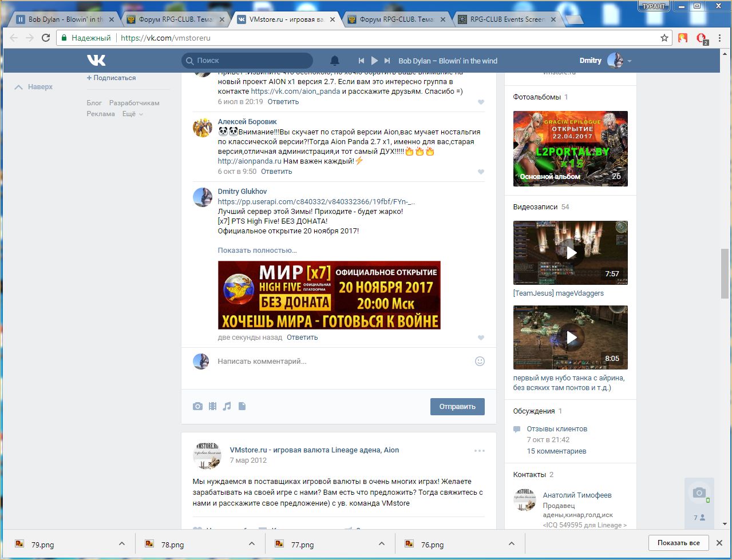Viewport: 732px width, 560px height.
Task: Reply to Dmitry Glukhov's comment
Action: [x=302, y=337]
